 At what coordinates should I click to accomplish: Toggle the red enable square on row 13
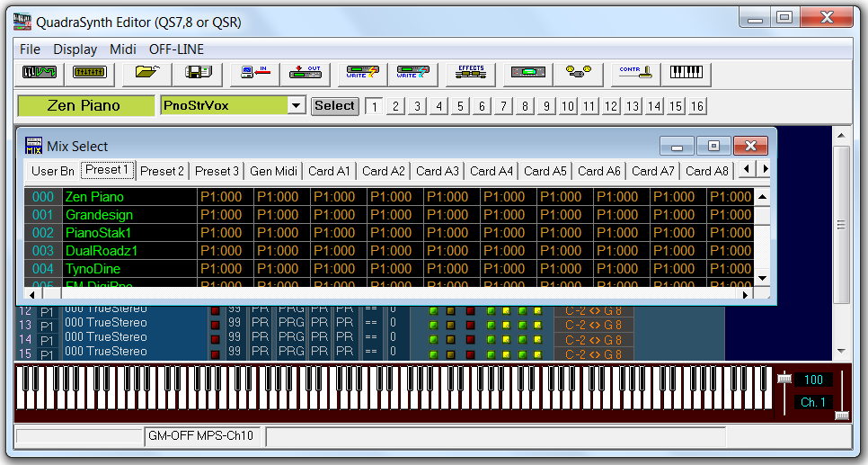pyautogui.click(x=215, y=325)
